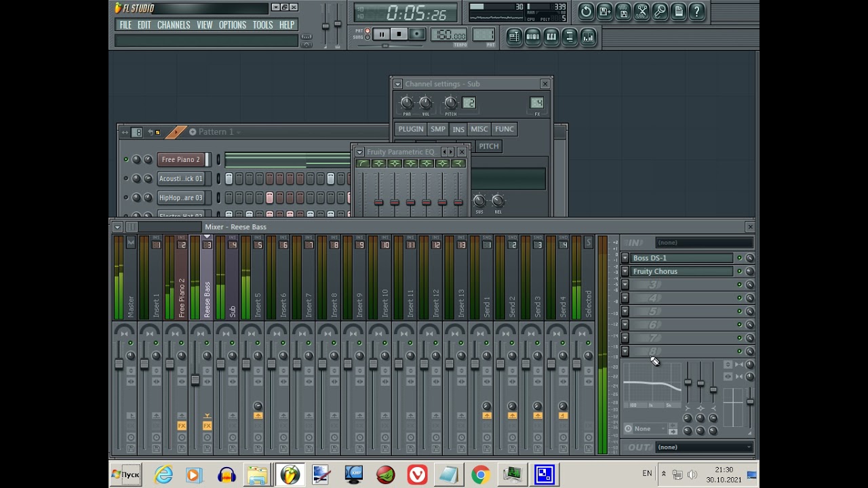
Task: Select the PITCH envelope tab
Action: click(488, 146)
